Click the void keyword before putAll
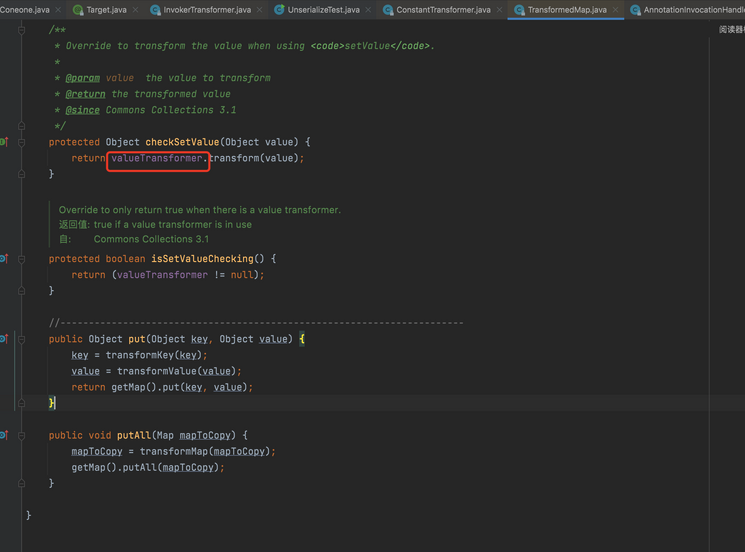Image resolution: width=745 pixels, height=552 pixels. [100, 435]
